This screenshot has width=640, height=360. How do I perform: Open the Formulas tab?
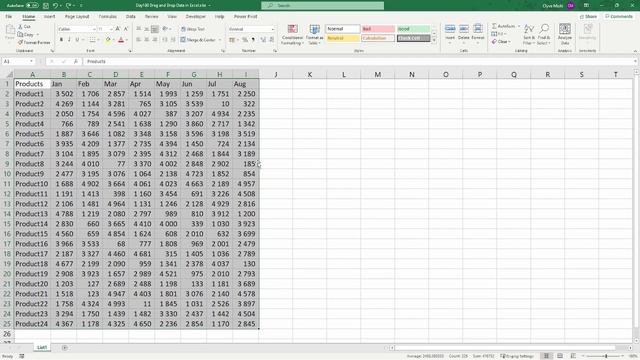(108, 17)
